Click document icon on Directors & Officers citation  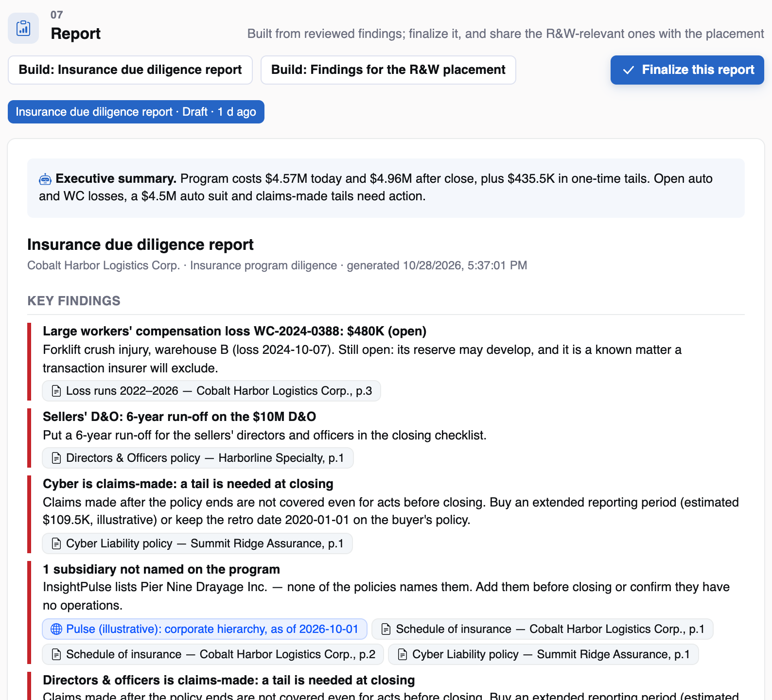click(x=56, y=458)
